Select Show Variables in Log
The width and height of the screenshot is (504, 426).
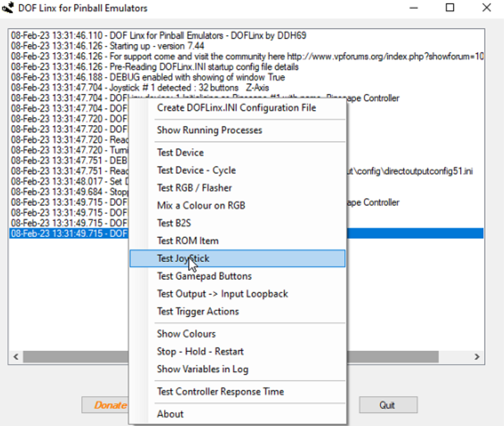237,370
